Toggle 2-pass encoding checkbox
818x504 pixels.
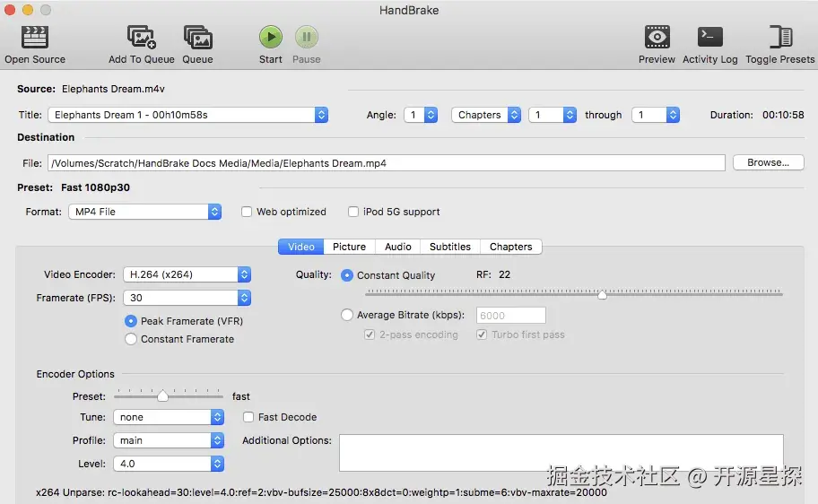click(x=370, y=335)
